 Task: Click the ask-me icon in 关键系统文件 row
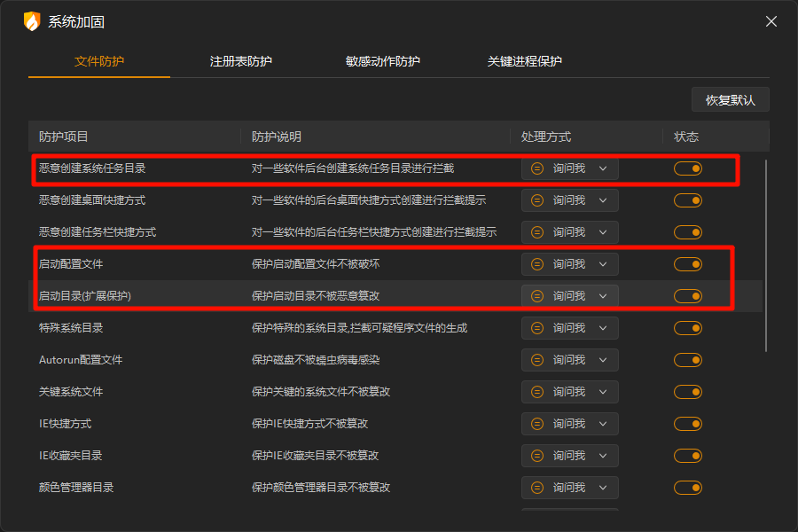(537, 392)
